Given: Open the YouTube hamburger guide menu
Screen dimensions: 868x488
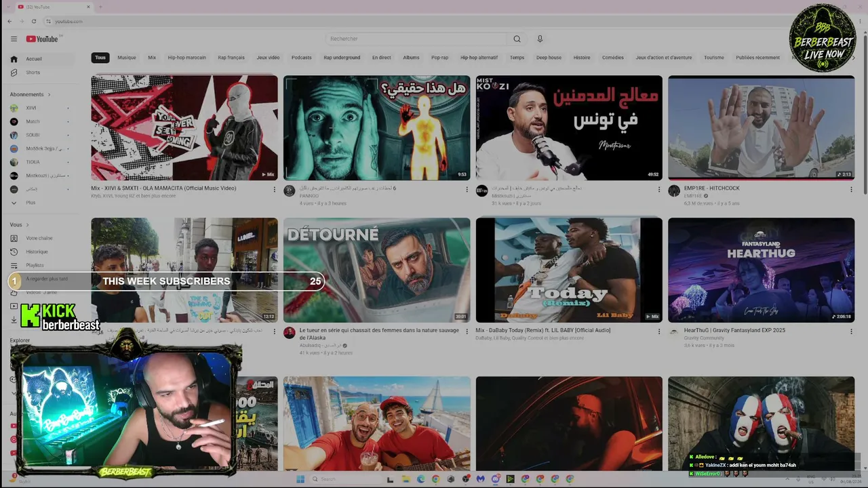Looking at the screenshot, I should click(x=14, y=39).
